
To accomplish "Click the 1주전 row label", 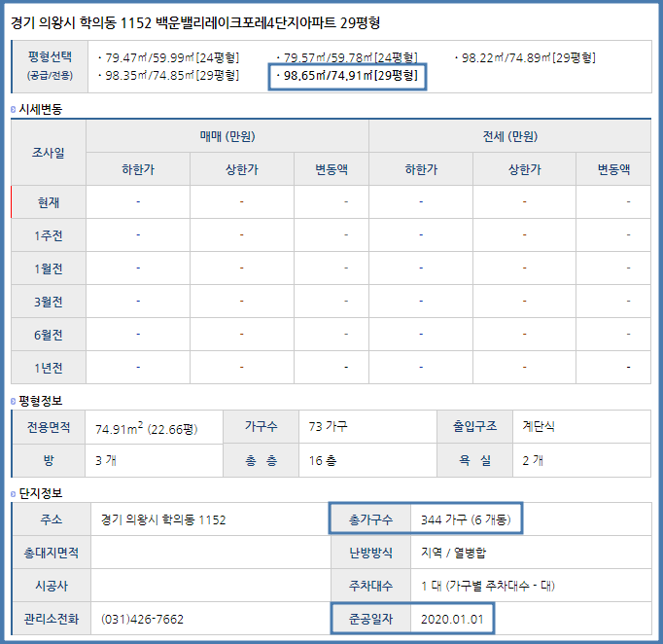I will (x=49, y=235).
